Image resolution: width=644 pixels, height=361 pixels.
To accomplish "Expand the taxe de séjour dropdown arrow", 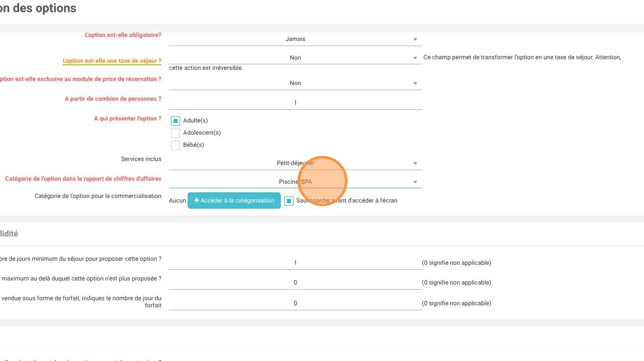I will click(x=415, y=58).
